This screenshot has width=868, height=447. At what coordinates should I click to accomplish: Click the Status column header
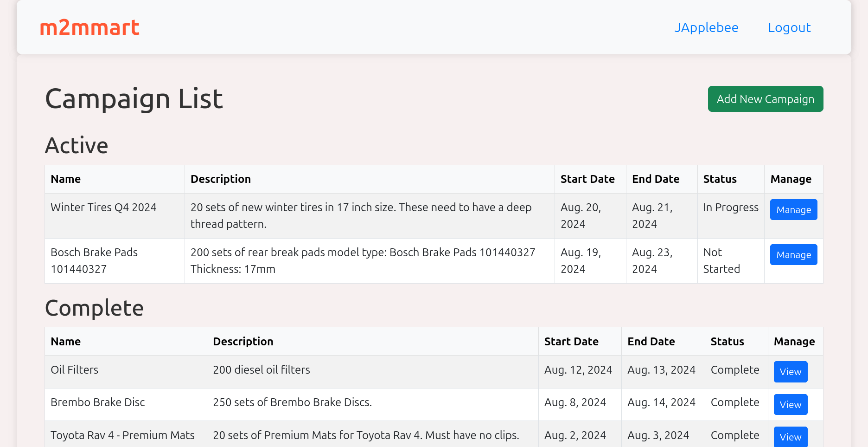pyautogui.click(x=720, y=179)
